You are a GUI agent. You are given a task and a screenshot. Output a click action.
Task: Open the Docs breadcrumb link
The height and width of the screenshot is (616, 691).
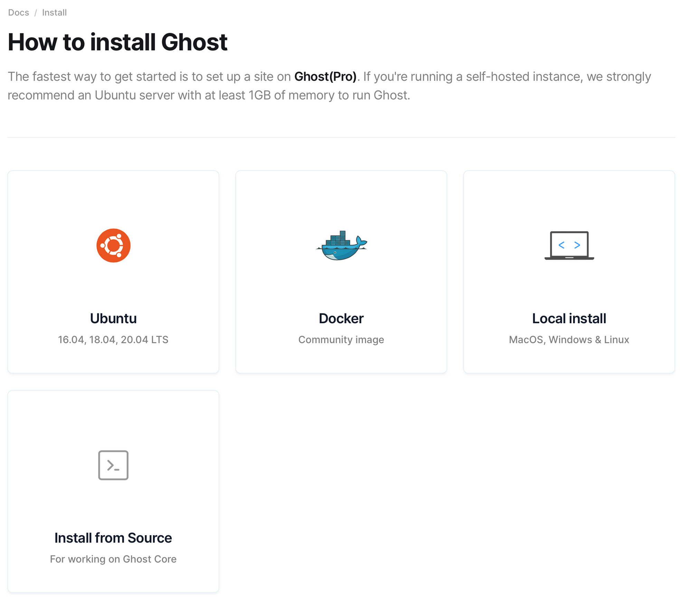(x=19, y=13)
